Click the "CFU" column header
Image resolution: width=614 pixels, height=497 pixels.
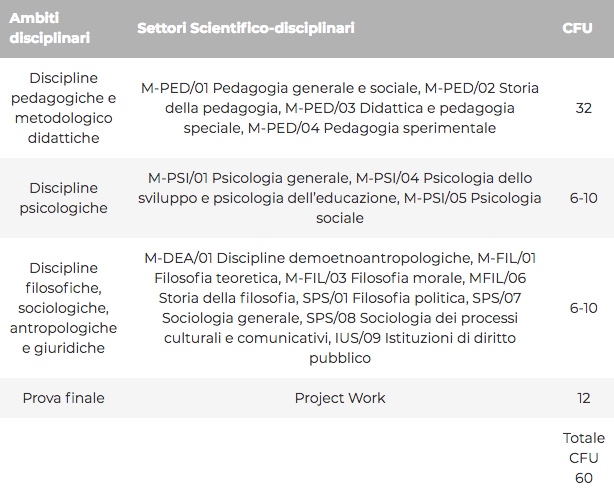577,28
